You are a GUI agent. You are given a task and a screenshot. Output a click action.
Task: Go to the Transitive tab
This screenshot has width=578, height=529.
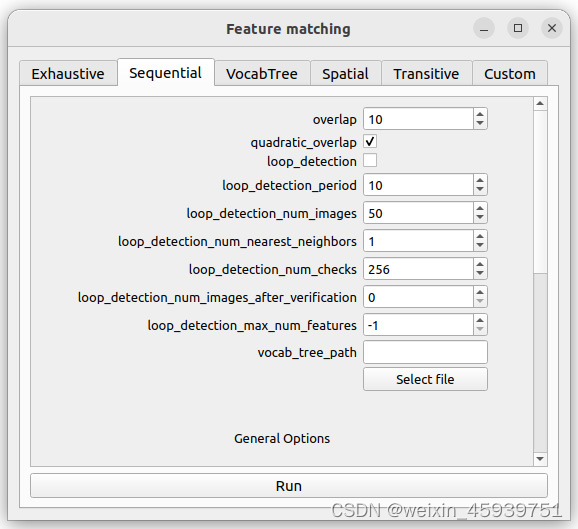(x=426, y=74)
